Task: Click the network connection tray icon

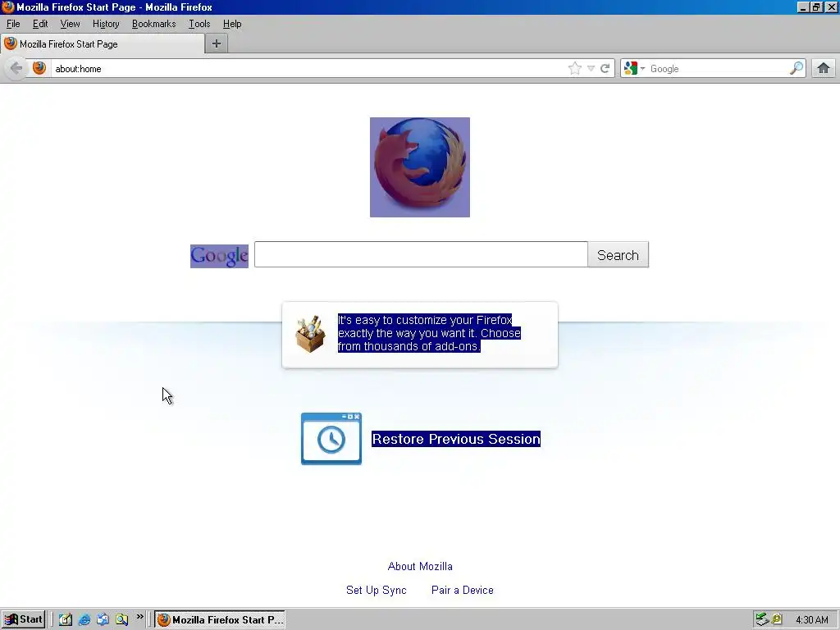Action: click(x=762, y=619)
